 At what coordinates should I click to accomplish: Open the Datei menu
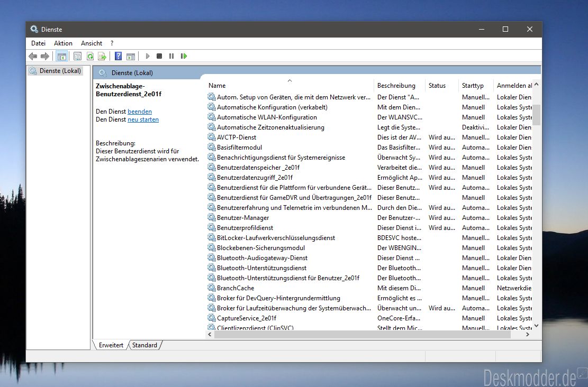tap(38, 43)
